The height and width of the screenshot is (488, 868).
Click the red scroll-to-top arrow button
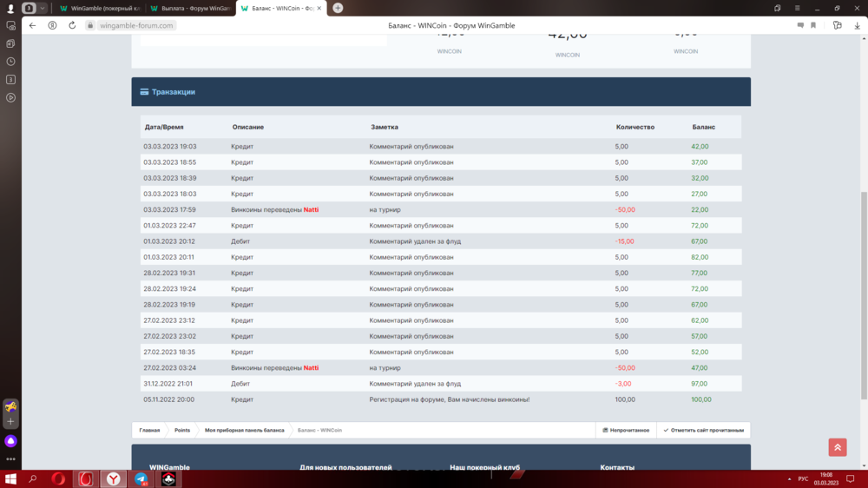pyautogui.click(x=838, y=447)
